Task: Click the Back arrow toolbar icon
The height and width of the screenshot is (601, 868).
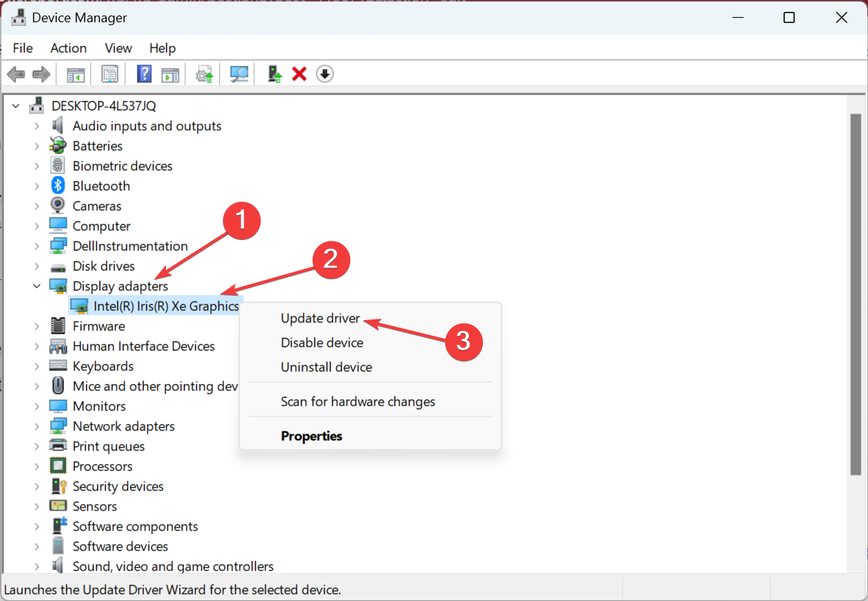Action: click(x=16, y=73)
